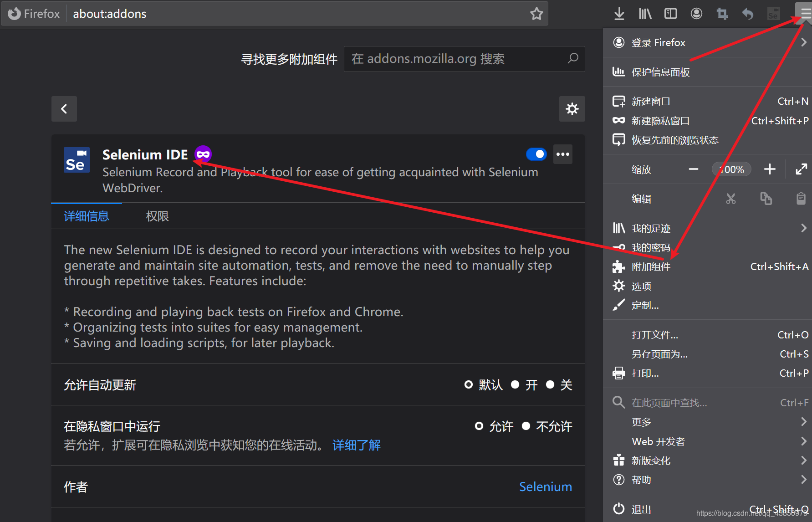Choose 退出 from the menu
Image resolution: width=812 pixels, height=522 pixels.
pyautogui.click(x=707, y=509)
